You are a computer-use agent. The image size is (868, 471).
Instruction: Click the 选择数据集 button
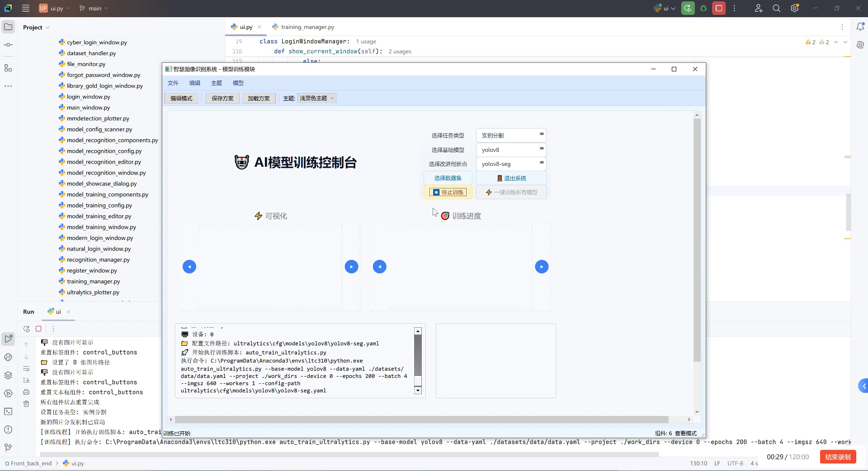pyautogui.click(x=448, y=178)
